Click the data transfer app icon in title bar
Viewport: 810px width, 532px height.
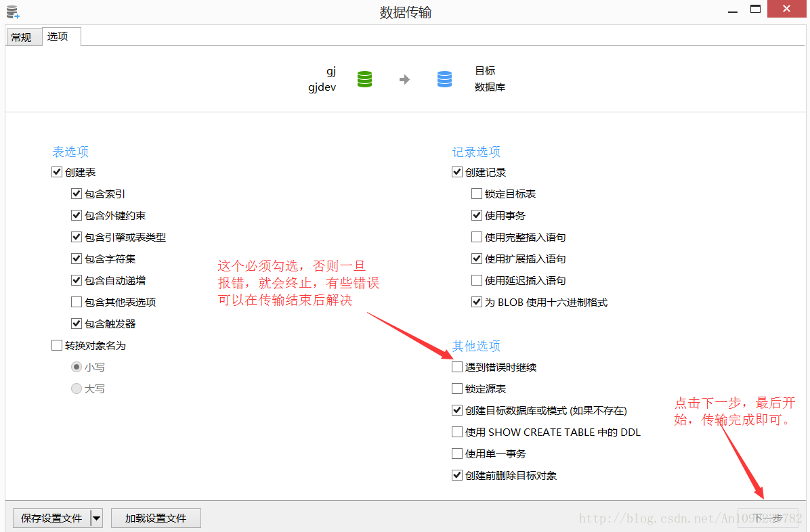point(12,12)
